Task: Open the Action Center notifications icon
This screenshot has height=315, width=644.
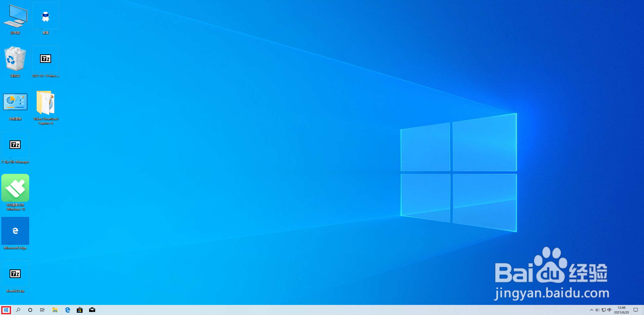Action: [636, 310]
